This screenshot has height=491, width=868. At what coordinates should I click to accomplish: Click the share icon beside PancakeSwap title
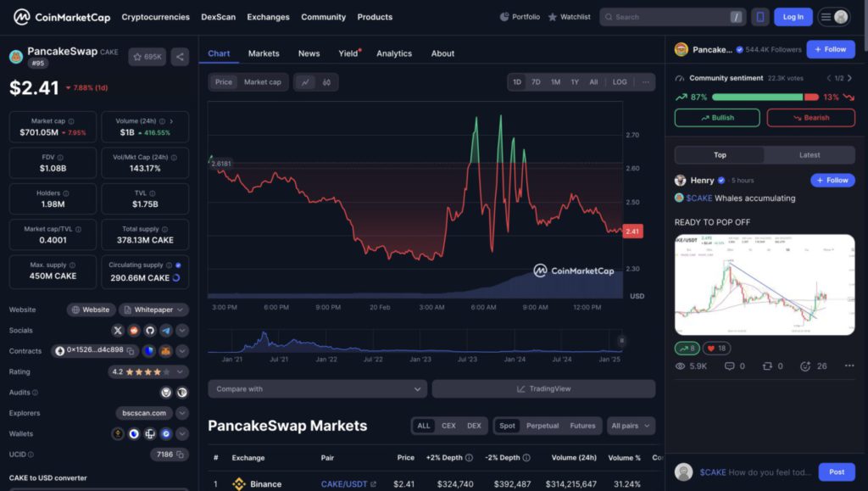[180, 57]
